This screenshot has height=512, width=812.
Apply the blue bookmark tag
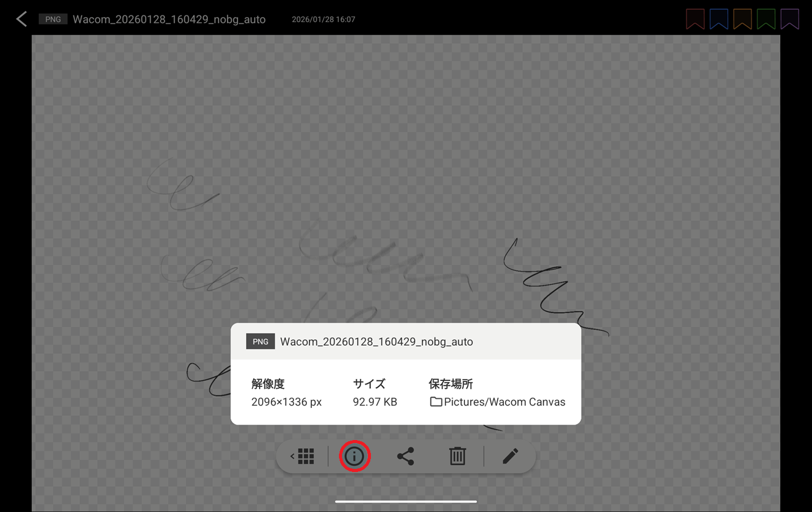click(x=718, y=19)
